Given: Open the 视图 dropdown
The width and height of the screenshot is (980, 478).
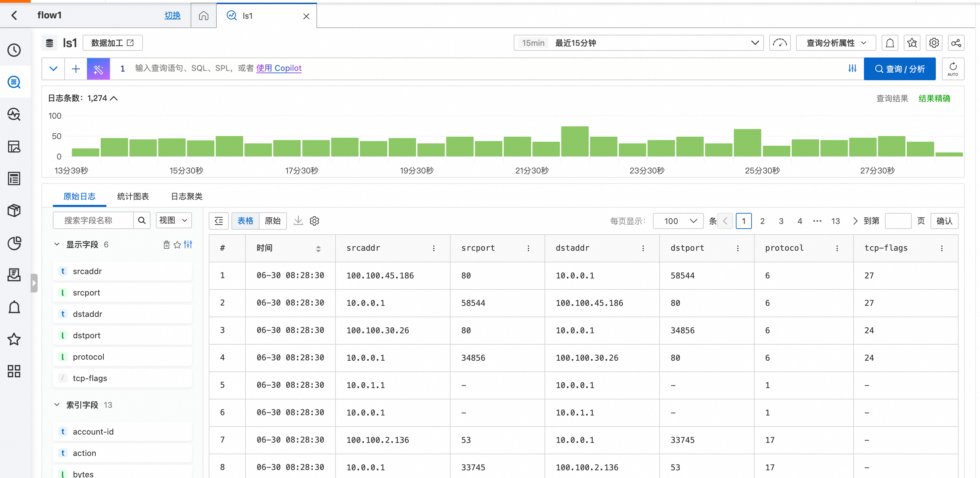Looking at the screenshot, I should tap(174, 221).
